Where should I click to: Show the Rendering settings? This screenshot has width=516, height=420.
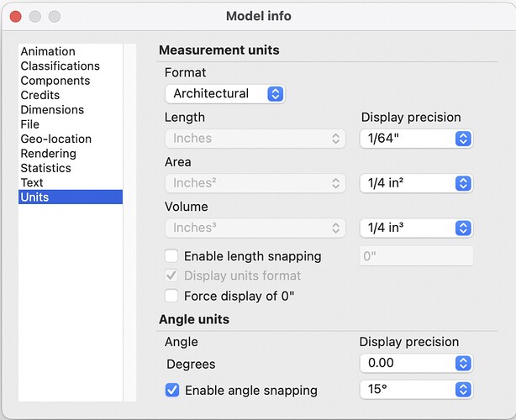48,154
